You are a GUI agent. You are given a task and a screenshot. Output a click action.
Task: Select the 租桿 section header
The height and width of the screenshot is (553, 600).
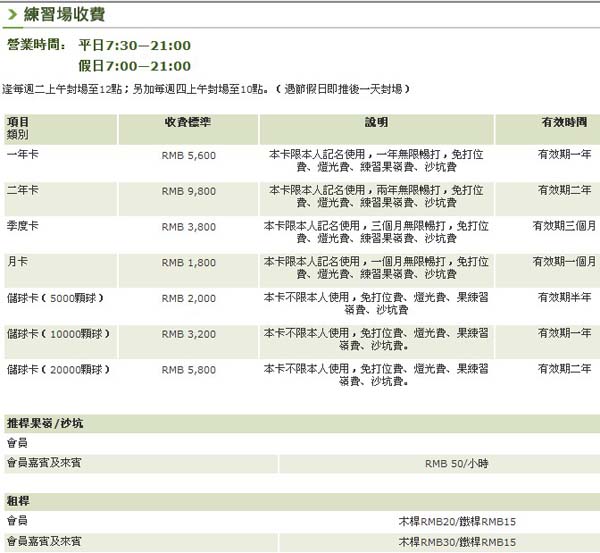click(x=17, y=500)
